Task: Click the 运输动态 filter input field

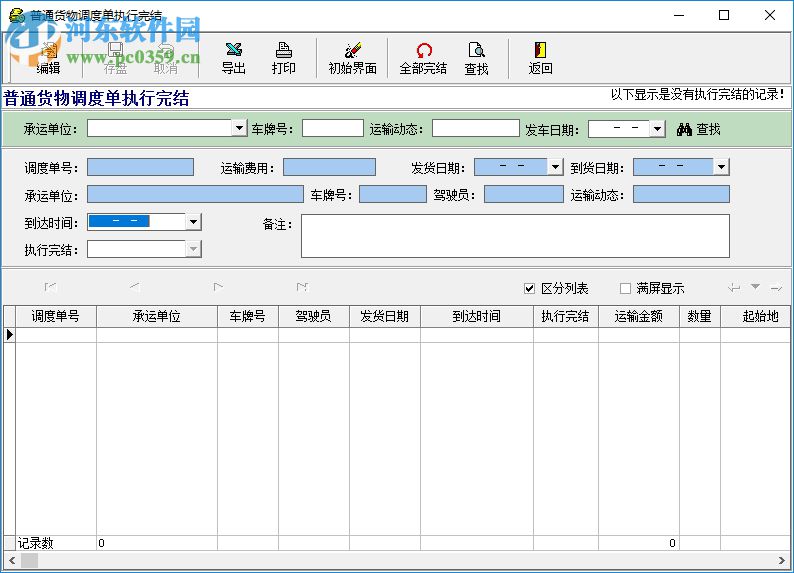Action: [x=476, y=128]
